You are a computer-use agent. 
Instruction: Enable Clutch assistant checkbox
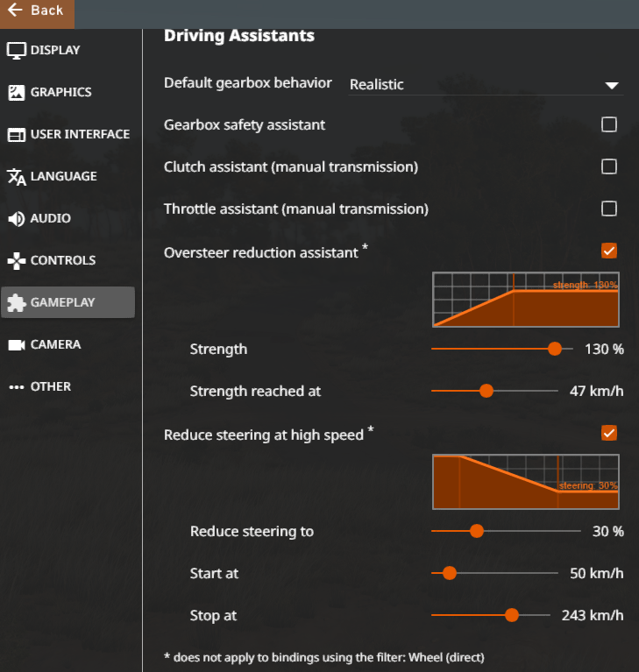pos(609,166)
